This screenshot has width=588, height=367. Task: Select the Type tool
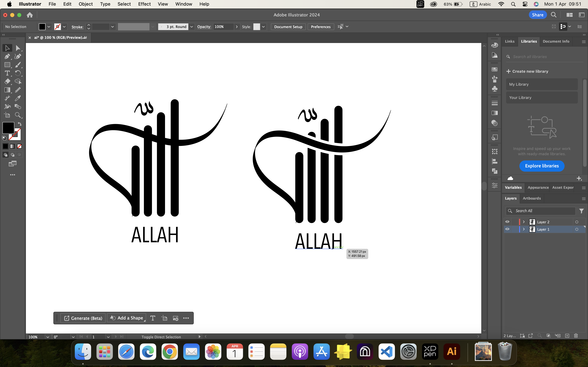7,73
